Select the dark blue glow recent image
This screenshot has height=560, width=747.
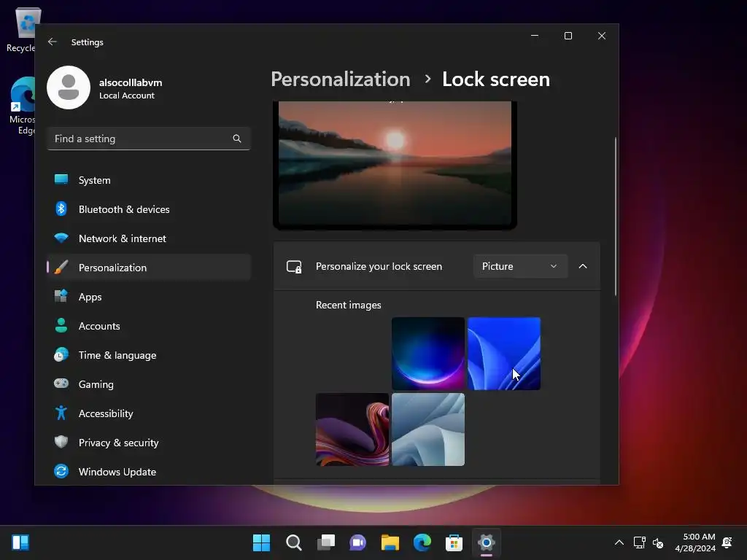pos(427,354)
